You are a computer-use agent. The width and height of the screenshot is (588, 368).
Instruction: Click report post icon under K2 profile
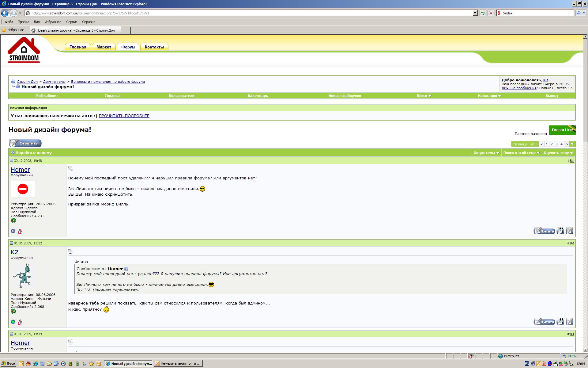tap(20, 322)
